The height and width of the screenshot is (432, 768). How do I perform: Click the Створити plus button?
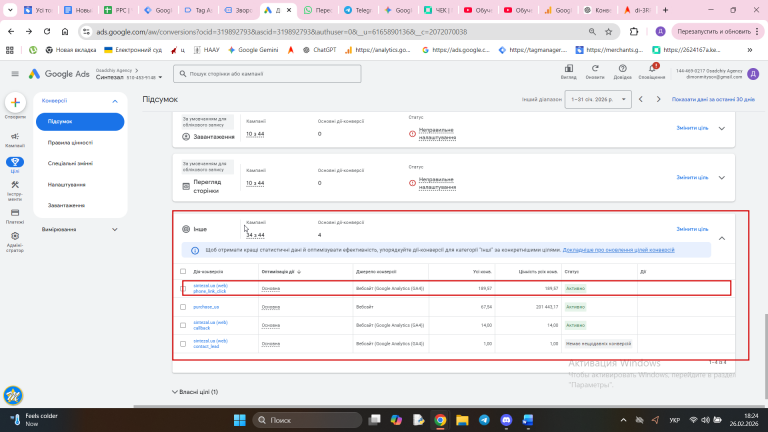click(x=15, y=102)
